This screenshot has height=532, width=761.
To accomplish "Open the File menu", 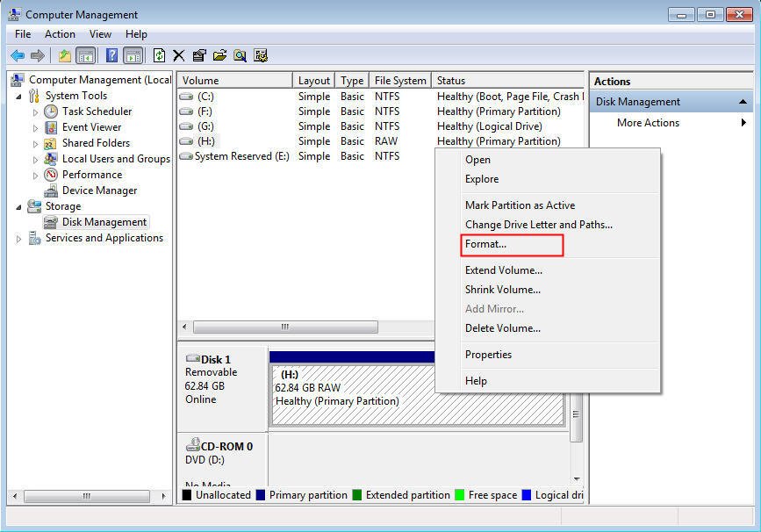I will pyautogui.click(x=23, y=34).
